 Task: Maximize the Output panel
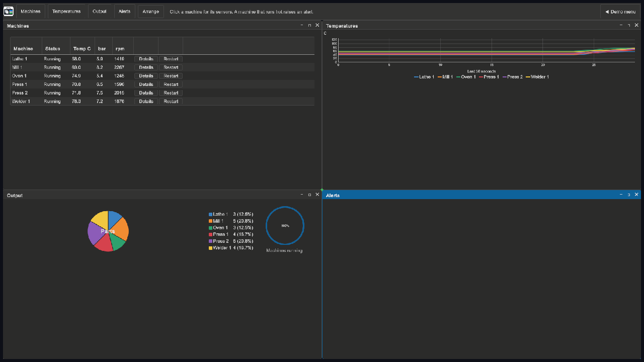tap(309, 195)
